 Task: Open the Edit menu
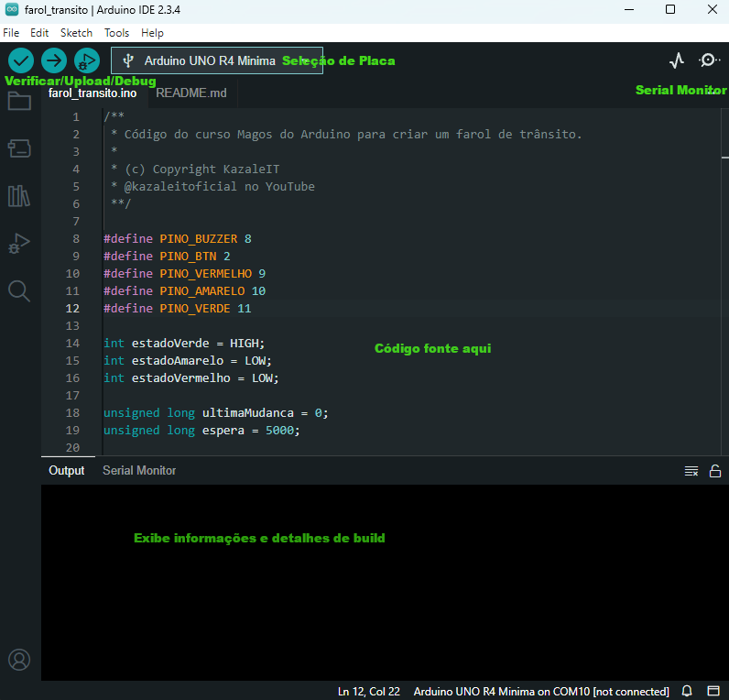click(x=39, y=33)
